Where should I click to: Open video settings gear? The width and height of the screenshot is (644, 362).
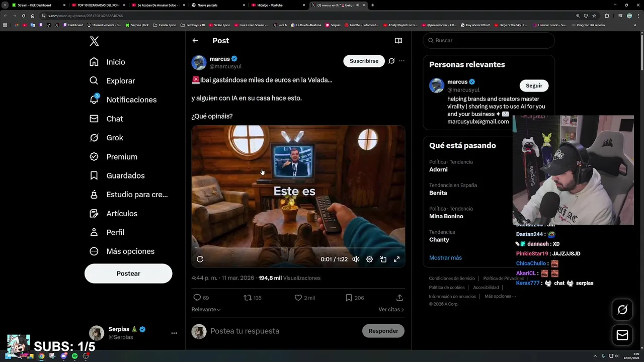[369, 259]
